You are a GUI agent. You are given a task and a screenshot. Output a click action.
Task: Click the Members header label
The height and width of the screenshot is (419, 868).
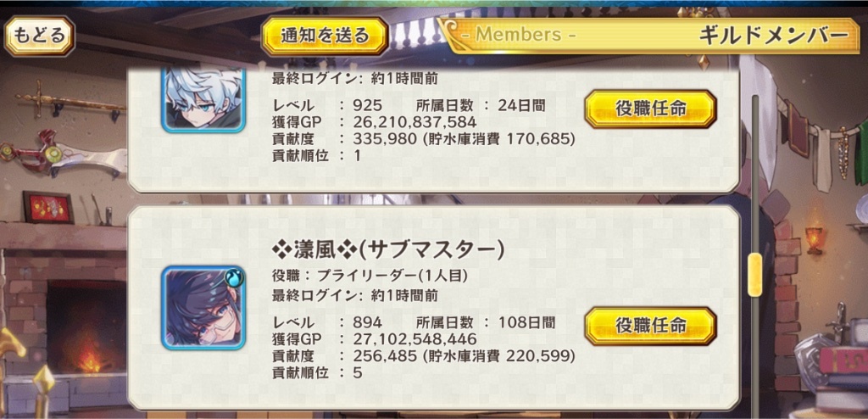[518, 35]
